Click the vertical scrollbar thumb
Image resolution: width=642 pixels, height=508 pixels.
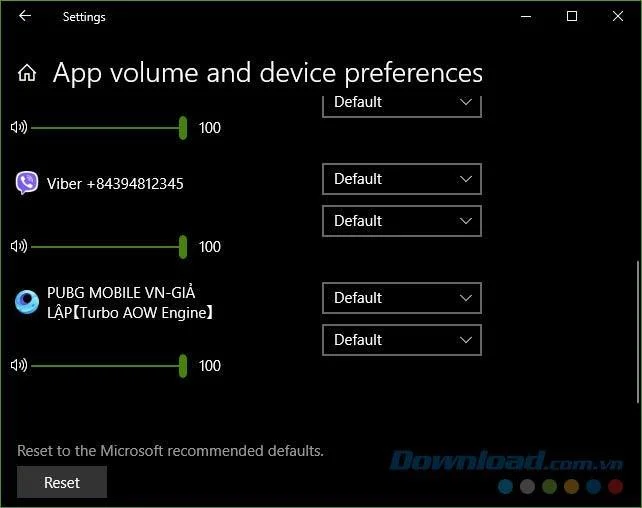pos(638,332)
